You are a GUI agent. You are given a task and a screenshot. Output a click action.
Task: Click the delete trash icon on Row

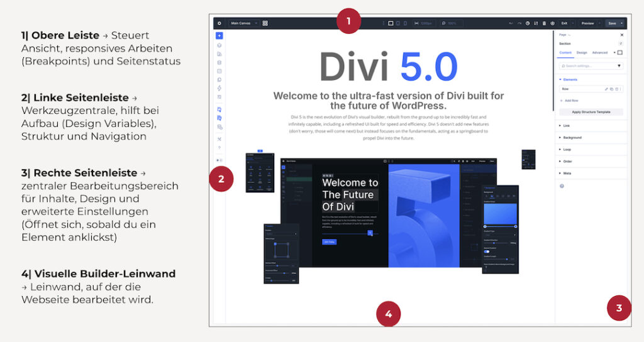tap(616, 89)
